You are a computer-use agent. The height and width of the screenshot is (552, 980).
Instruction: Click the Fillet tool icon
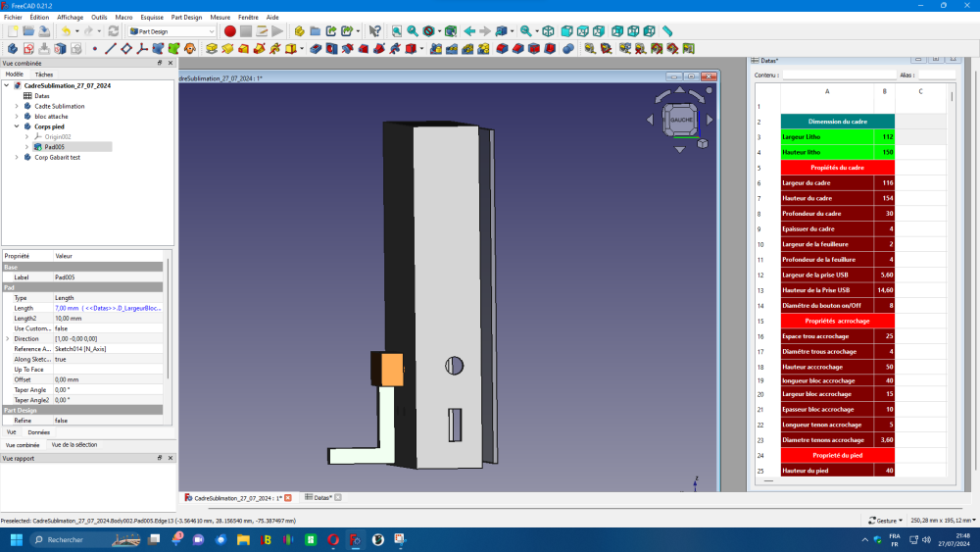(502, 49)
